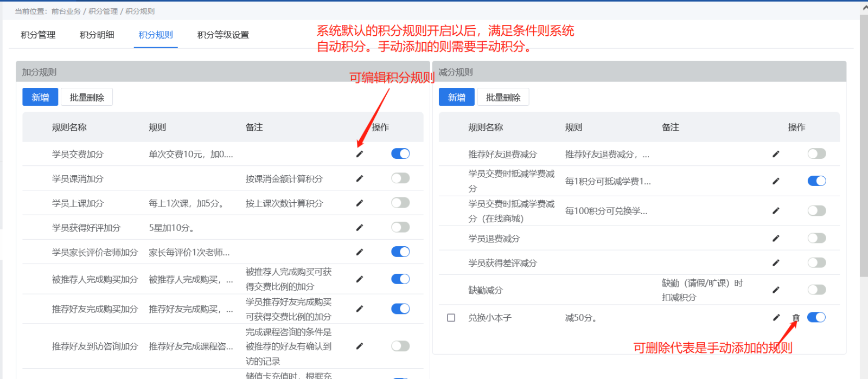The height and width of the screenshot is (379, 868).
Task: Disable the 推荐好友完成购买加分 switch
Action: click(x=400, y=309)
